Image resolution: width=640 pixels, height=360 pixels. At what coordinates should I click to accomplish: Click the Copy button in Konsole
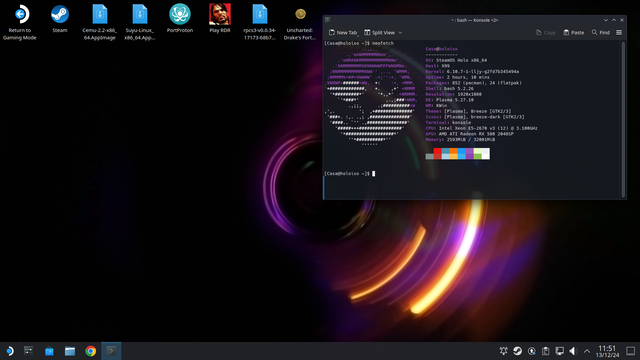coord(546,33)
